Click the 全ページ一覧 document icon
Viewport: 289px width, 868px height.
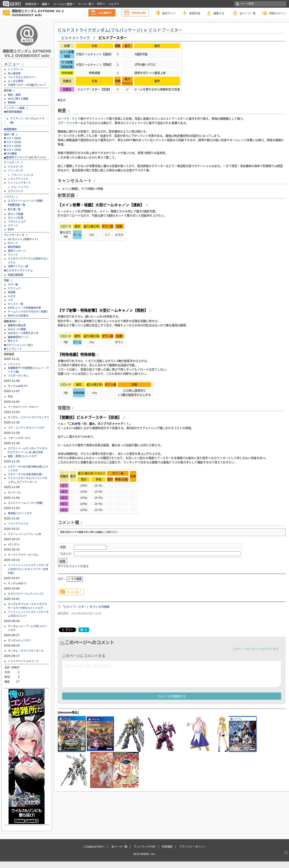tap(235, 13)
